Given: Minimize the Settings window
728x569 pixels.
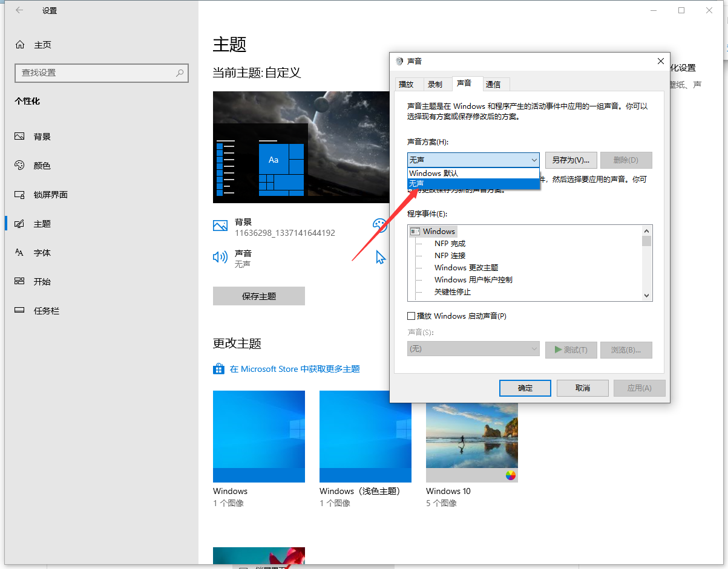Looking at the screenshot, I should coord(654,10).
